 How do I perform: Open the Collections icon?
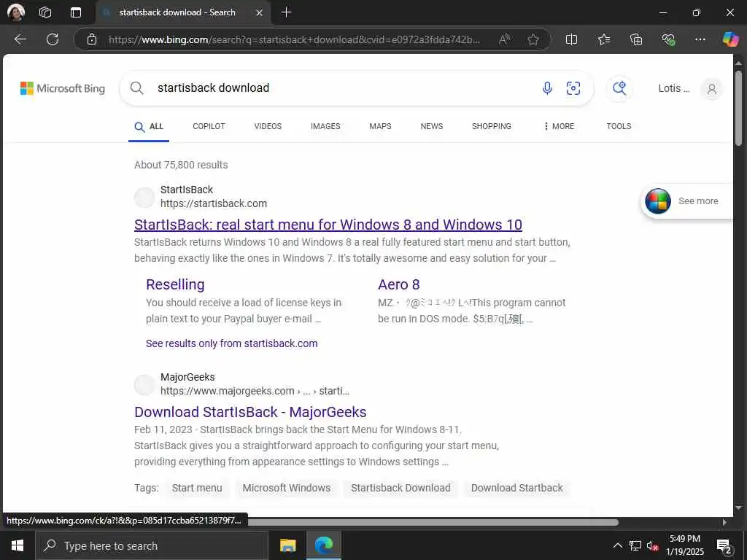click(636, 39)
